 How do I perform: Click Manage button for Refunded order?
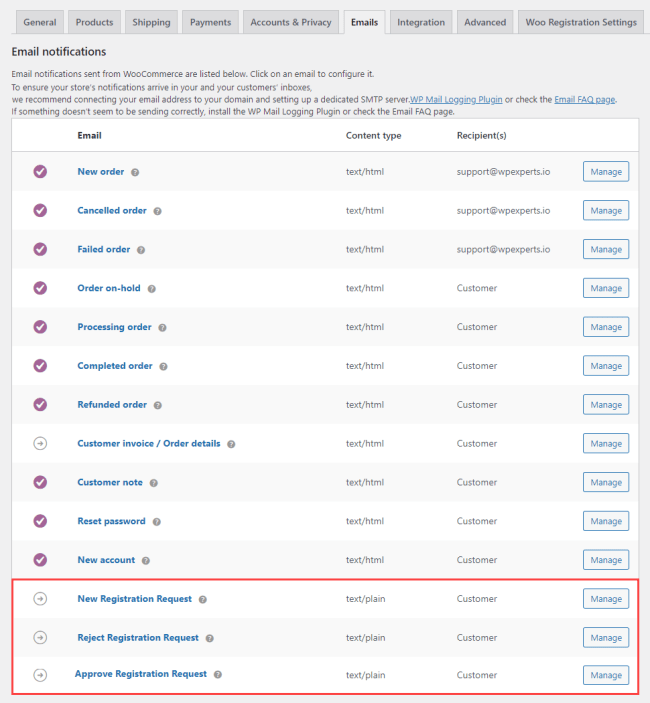tap(605, 405)
